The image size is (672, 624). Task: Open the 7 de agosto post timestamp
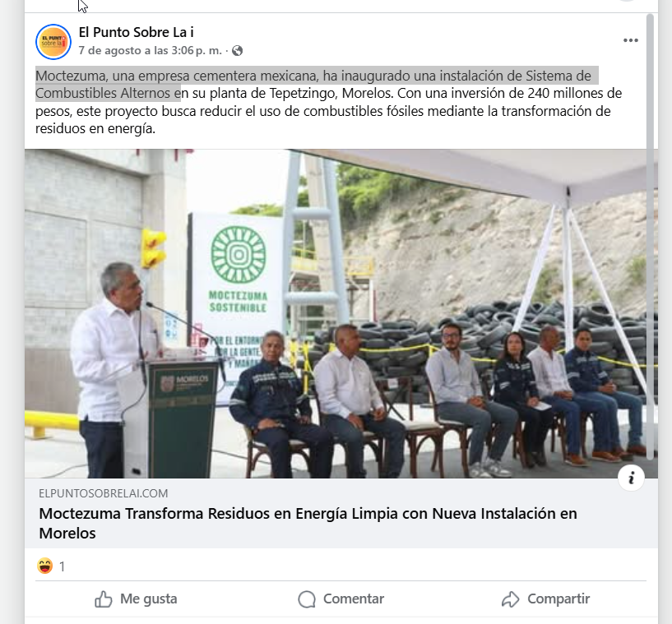coord(151,50)
